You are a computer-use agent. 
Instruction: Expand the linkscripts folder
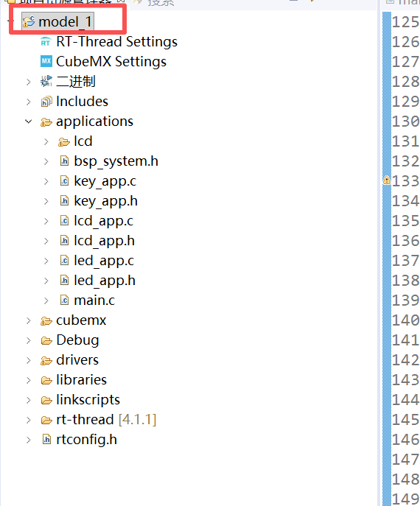[29, 400]
